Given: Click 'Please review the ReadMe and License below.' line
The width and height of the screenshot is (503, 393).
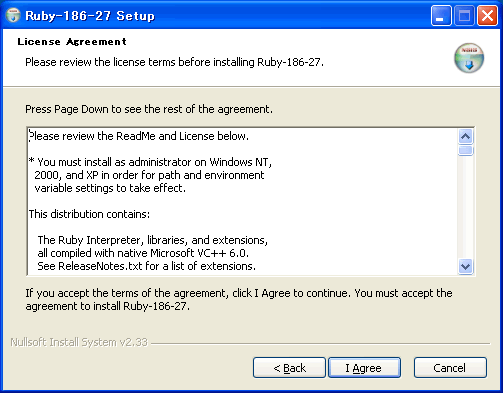Looking at the screenshot, I should pyautogui.click(x=139, y=136).
